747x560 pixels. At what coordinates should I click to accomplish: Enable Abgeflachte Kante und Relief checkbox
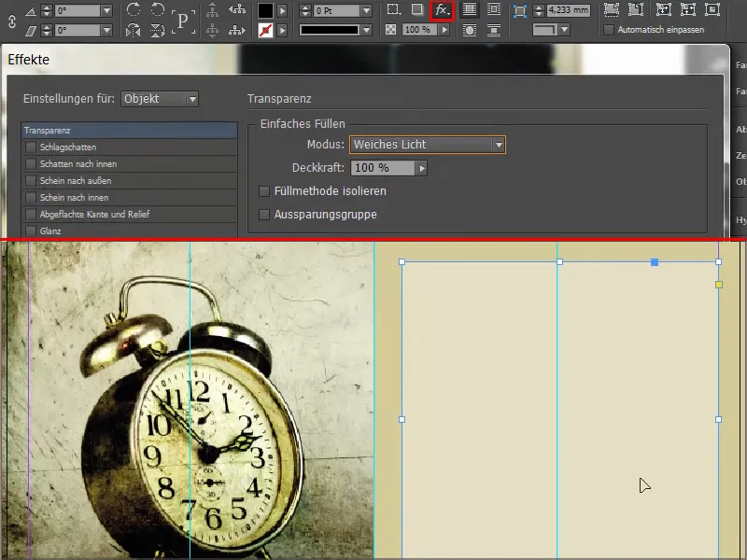pyautogui.click(x=31, y=215)
